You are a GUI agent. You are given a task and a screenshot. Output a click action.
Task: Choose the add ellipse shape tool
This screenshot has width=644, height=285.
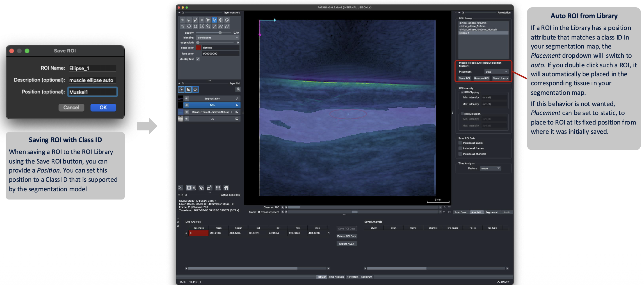(x=189, y=26)
